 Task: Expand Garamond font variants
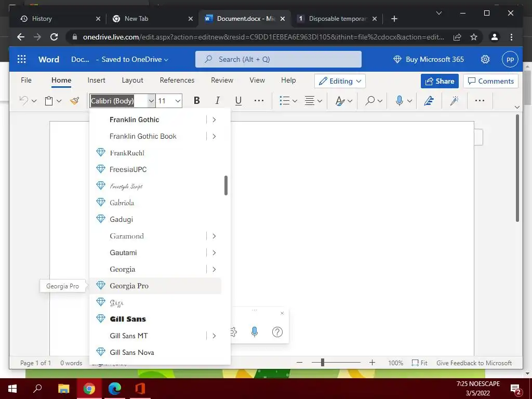214,236
